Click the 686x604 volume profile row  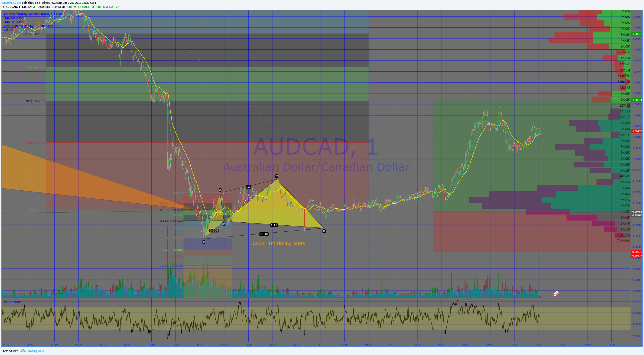[x=624, y=70]
